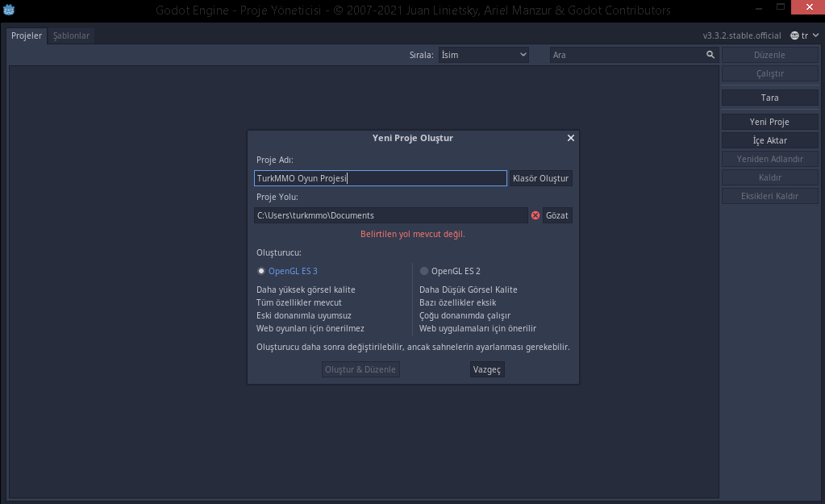
Task: Click the Klasör Oluştur button
Action: (540, 178)
